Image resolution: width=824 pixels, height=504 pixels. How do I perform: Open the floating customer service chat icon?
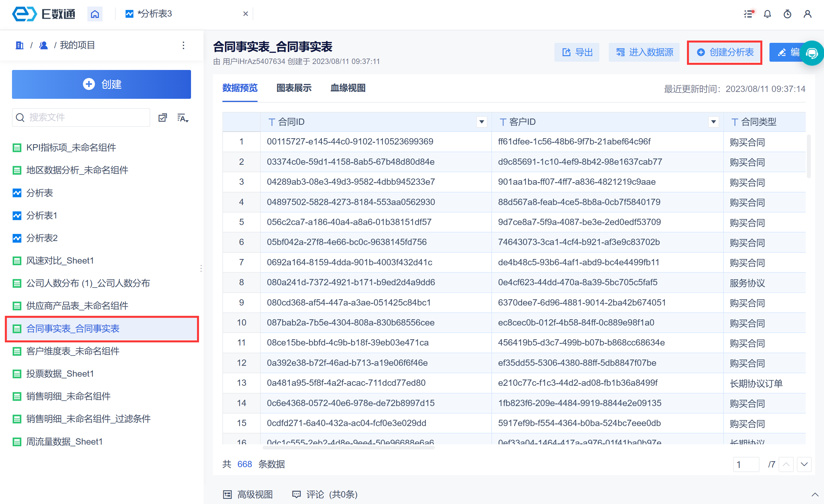[x=812, y=53]
